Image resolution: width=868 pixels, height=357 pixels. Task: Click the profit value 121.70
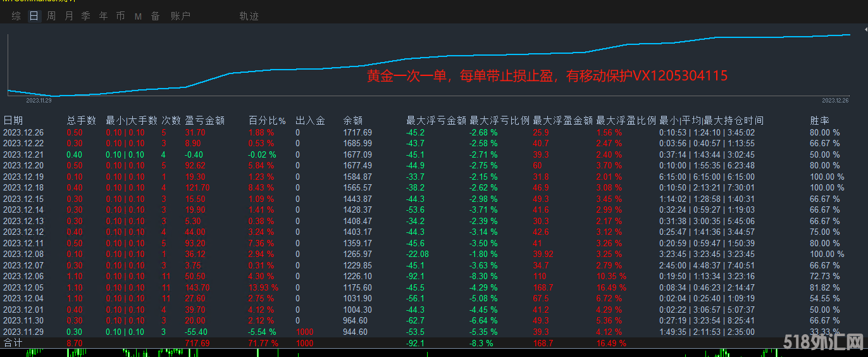tap(197, 187)
